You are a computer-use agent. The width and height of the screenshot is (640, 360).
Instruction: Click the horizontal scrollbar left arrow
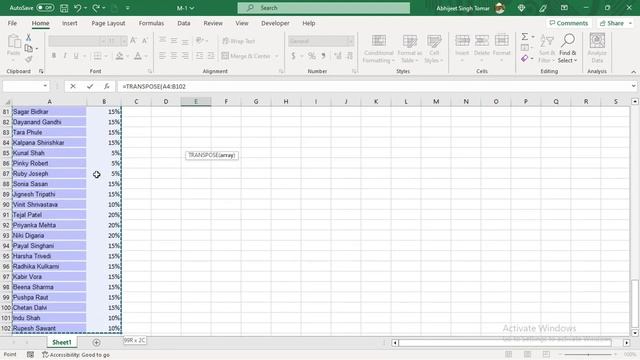pyautogui.click(x=395, y=343)
